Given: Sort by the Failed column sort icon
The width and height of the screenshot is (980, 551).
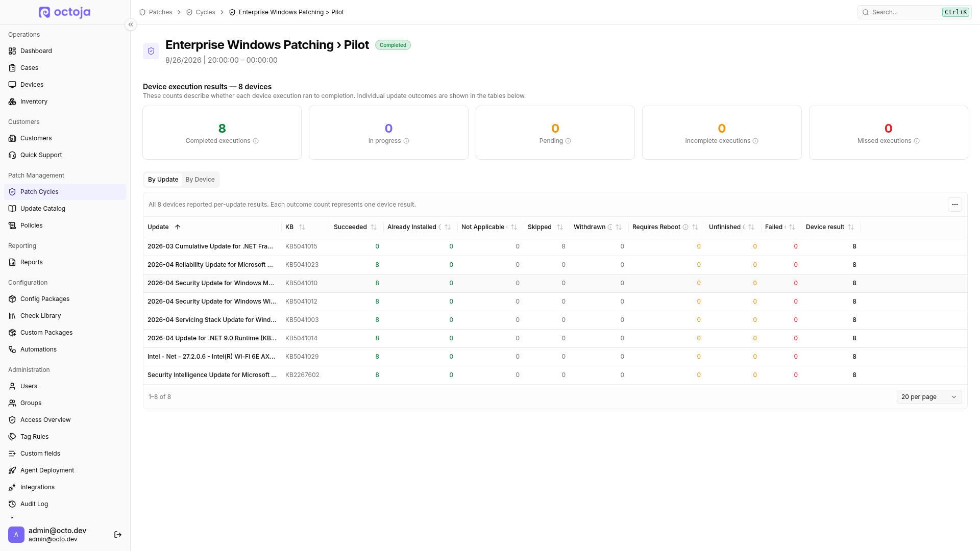Looking at the screenshot, I should [x=792, y=227].
